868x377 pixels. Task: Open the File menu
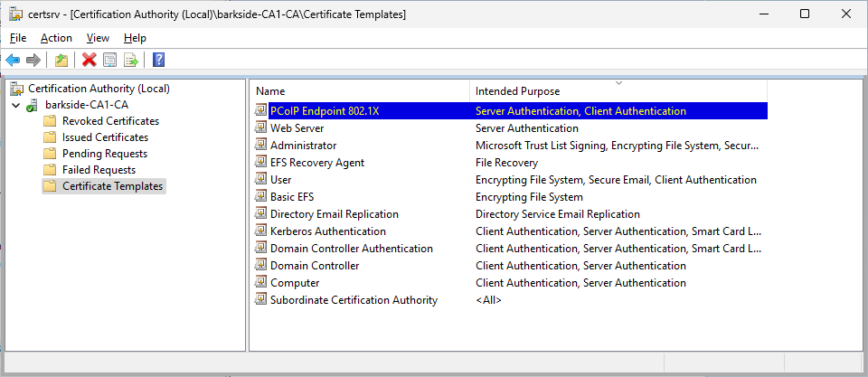click(x=18, y=38)
